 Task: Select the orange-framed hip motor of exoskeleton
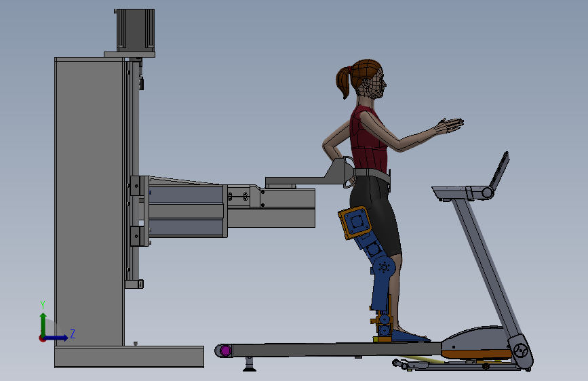(355, 223)
